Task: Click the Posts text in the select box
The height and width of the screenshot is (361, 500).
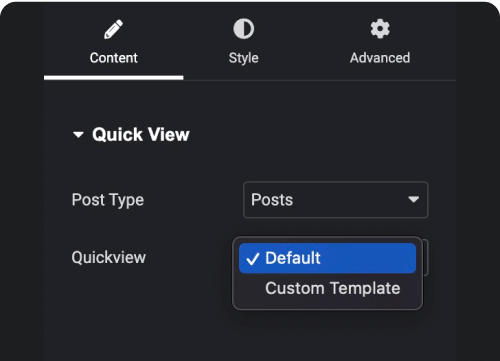Action: click(x=272, y=200)
